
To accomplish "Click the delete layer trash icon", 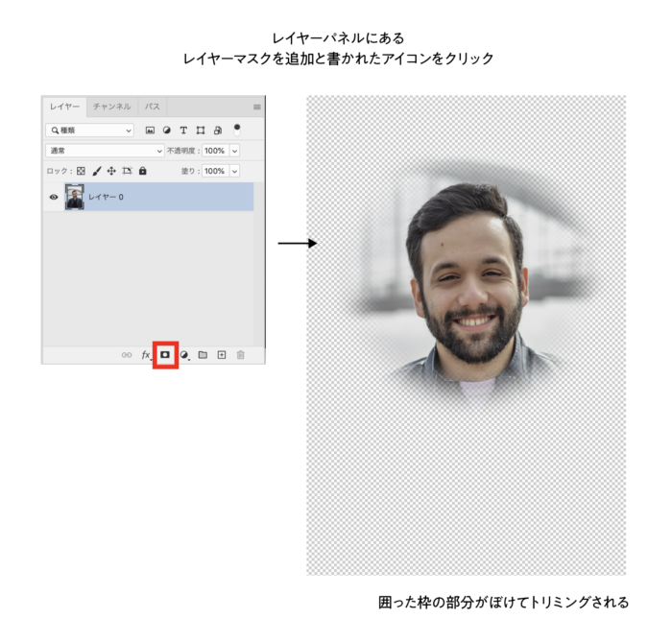I will coord(240,355).
